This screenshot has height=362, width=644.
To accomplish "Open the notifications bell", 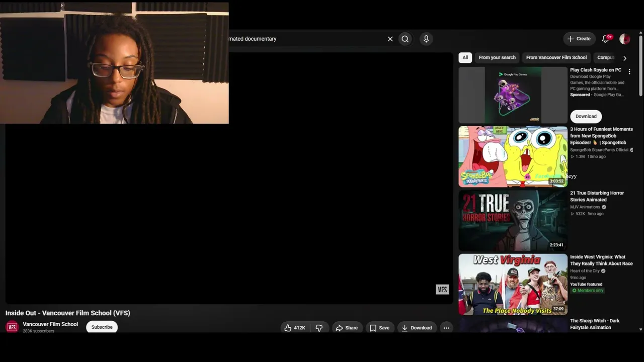I will [x=606, y=39].
